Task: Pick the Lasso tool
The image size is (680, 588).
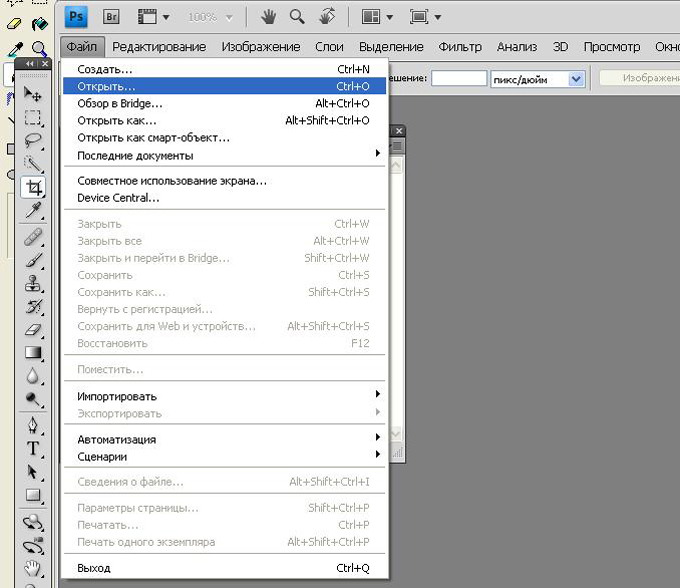Action: [x=33, y=141]
